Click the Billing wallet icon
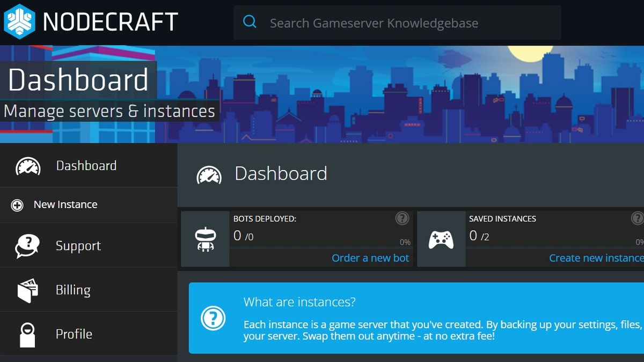Screen dimensions: 644x362 (27, 289)
